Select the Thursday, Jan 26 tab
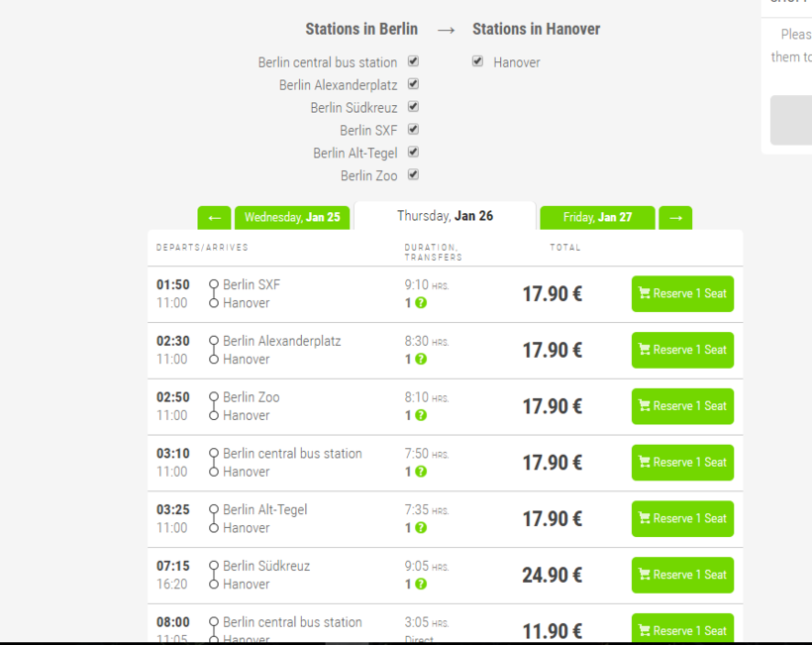 pos(445,216)
